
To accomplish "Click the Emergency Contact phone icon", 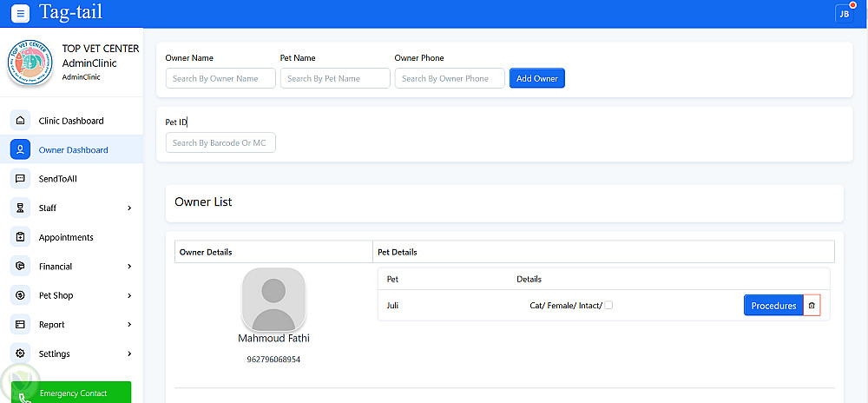I will [24, 398].
